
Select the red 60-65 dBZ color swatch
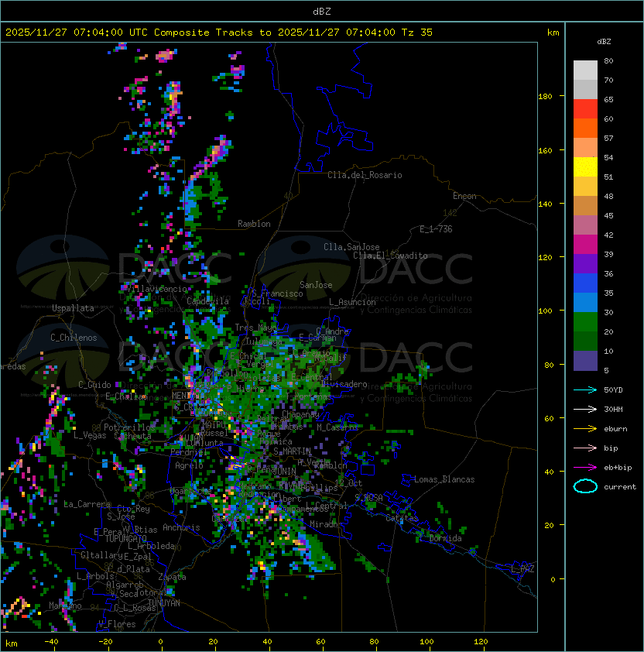pos(585,109)
